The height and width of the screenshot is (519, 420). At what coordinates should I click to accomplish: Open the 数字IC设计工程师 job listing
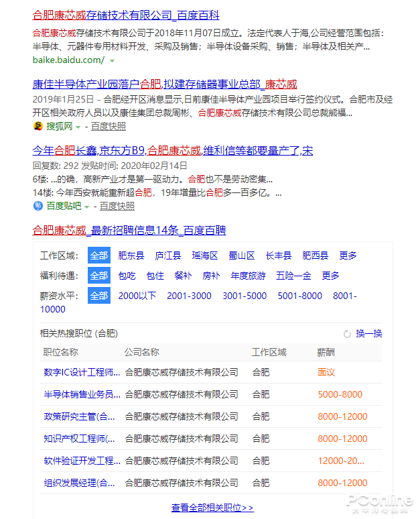(x=82, y=372)
